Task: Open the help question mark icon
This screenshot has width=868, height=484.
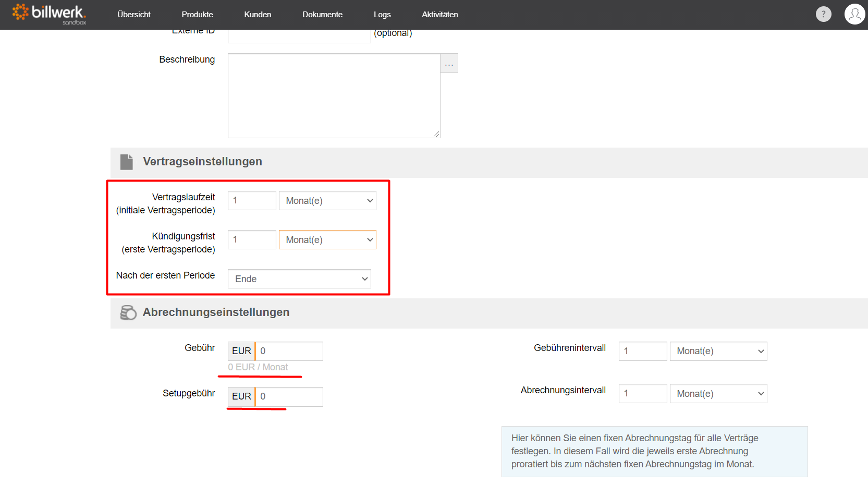Action: [x=823, y=14]
